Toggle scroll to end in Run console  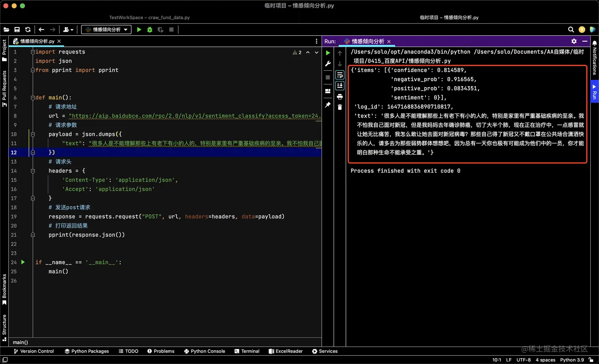point(340,85)
